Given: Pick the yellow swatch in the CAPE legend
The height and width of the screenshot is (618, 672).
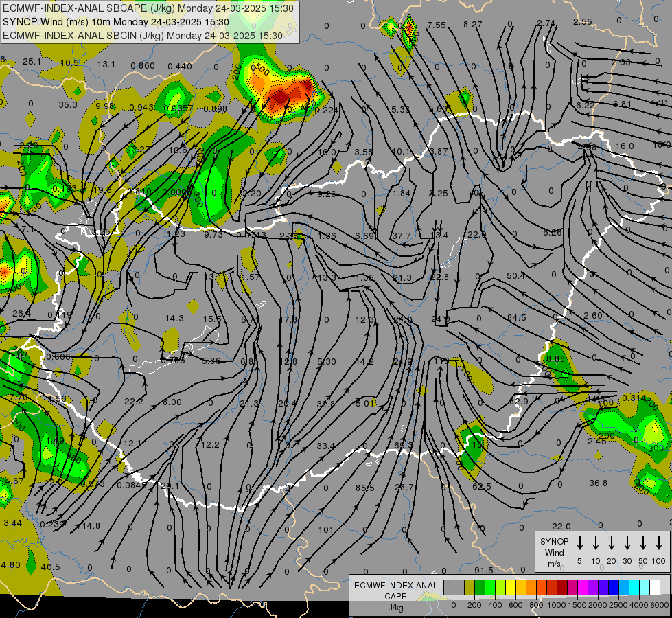Looking at the screenshot, I should (511, 587).
